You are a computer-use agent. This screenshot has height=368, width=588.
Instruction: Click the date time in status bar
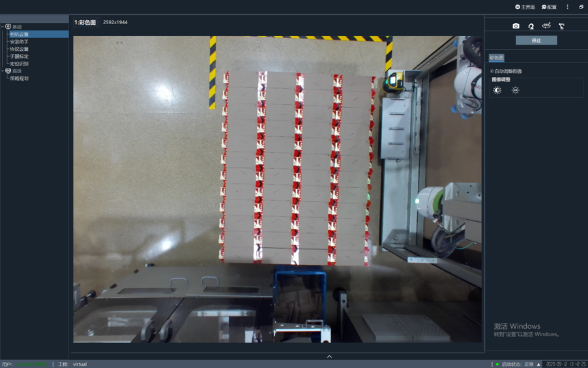(565, 364)
